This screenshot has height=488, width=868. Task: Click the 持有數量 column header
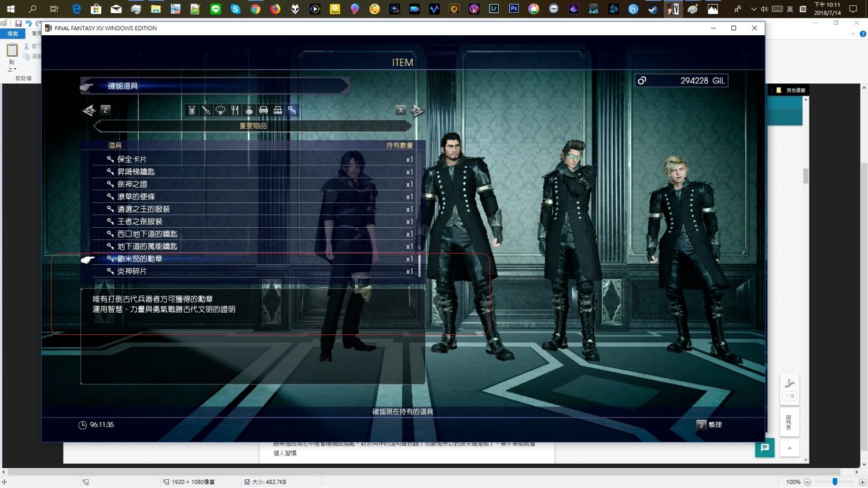[399, 145]
